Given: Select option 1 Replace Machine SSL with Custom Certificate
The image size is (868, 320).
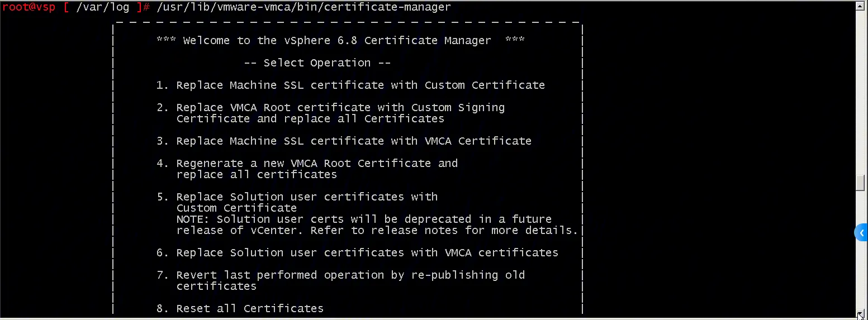Looking at the screenshot, I should [x=350, y=85].
